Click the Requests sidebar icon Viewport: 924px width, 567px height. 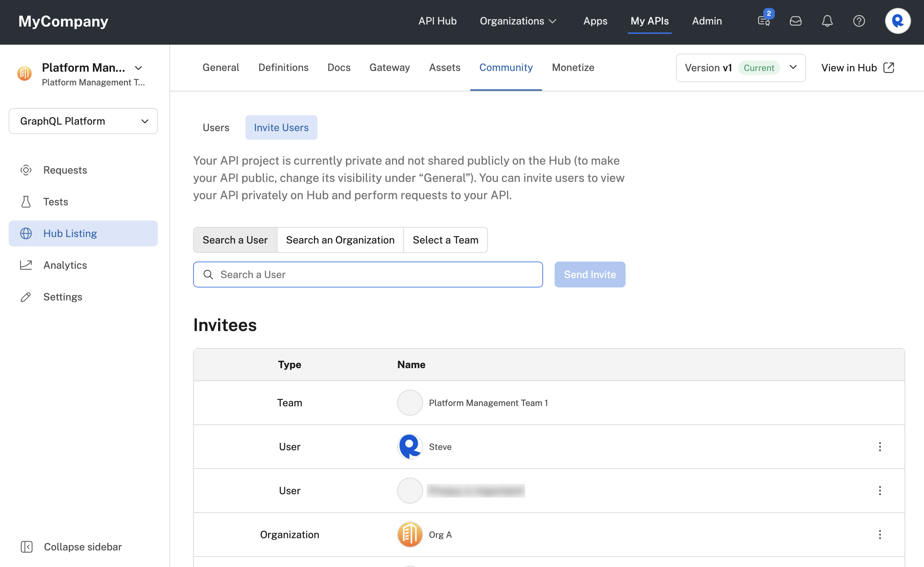coord(26,170)
